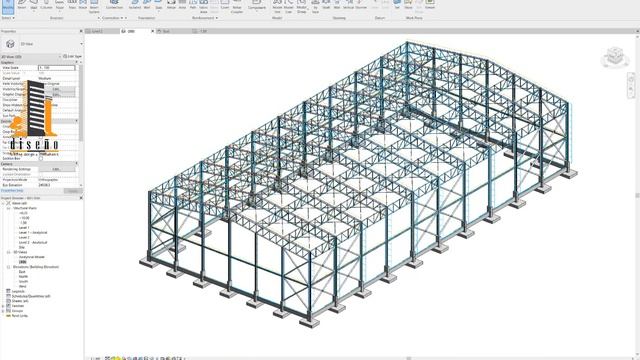Collapse the Structural Plans tree node

[9, 208]
